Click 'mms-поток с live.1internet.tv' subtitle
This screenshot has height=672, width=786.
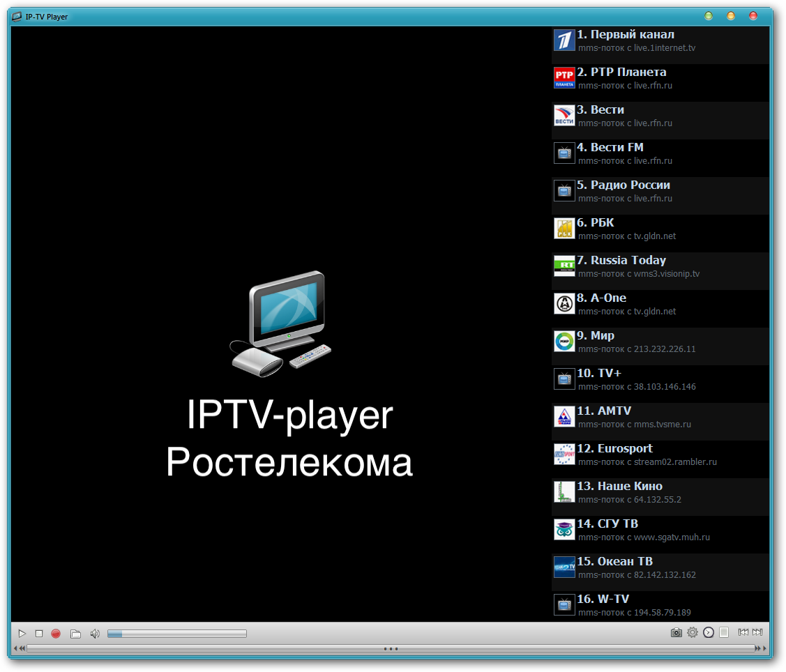[x=637, y=48]
